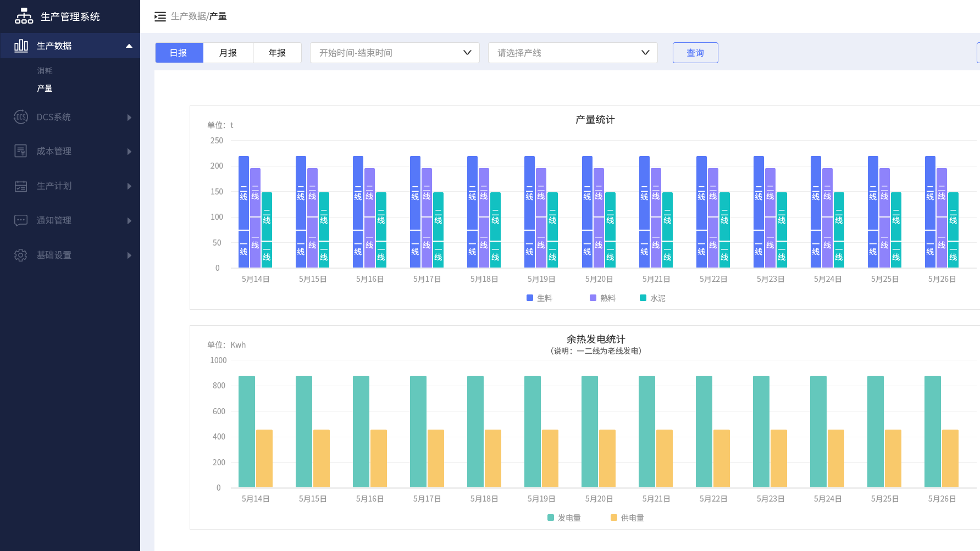Click the purple 熟料 bar for 5月18日
The width and height of the screenshot is (980, 551).
coord(484,218)
